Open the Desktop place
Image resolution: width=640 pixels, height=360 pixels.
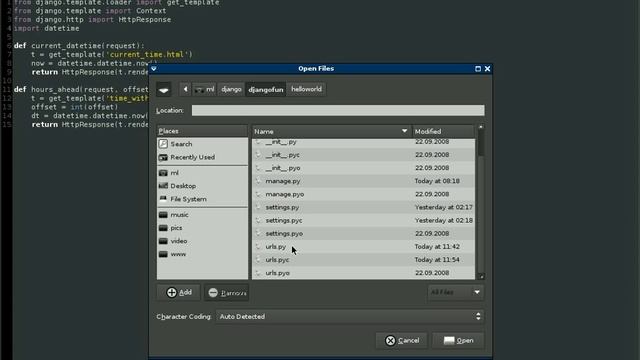click(x=202, y=186)
